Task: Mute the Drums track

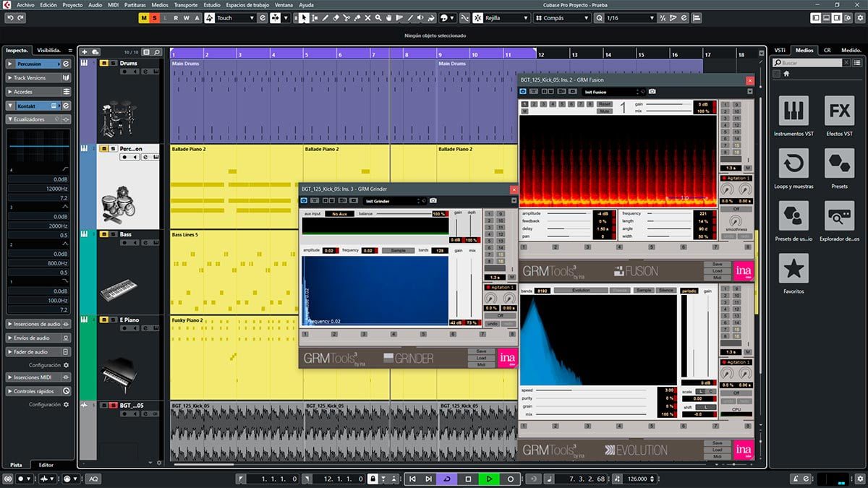Action: pyautogui.click(x=104, y=63)
